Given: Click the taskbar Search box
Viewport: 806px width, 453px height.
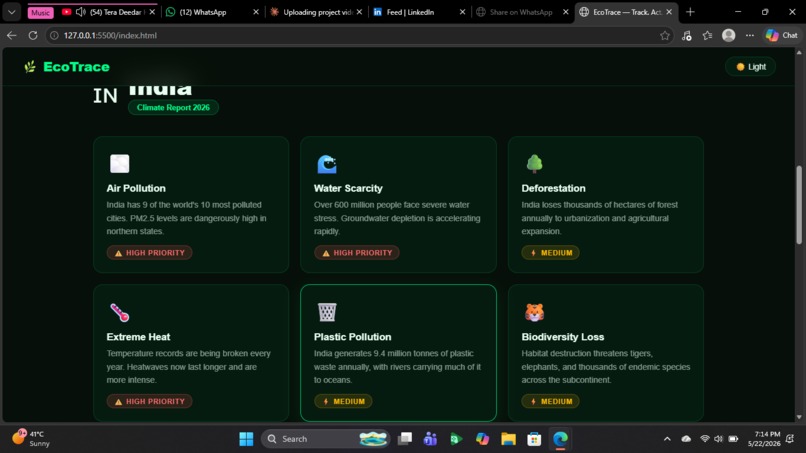Looking at the screenshot, I should pos(326,439).
